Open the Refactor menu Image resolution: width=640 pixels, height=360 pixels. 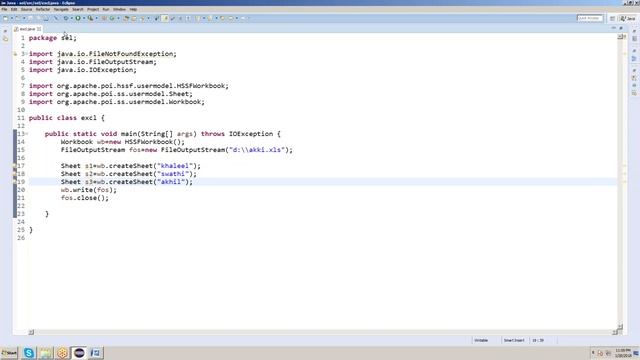coord(42,9)
